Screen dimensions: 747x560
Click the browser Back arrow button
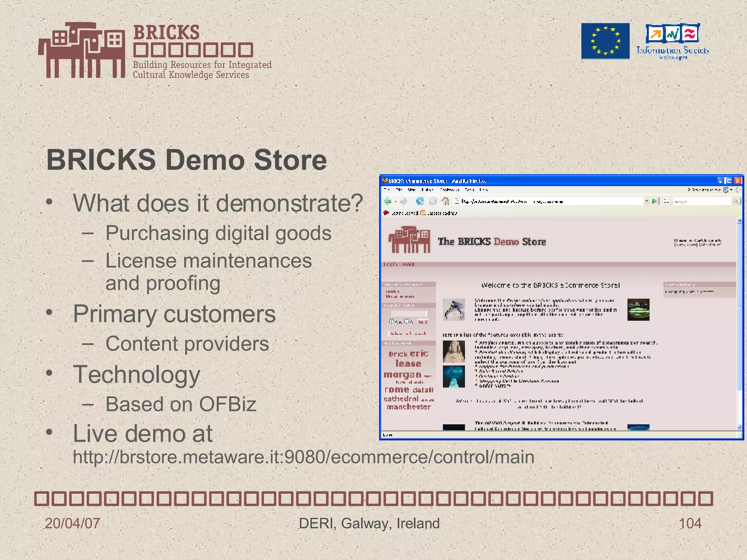pos(388,201)
